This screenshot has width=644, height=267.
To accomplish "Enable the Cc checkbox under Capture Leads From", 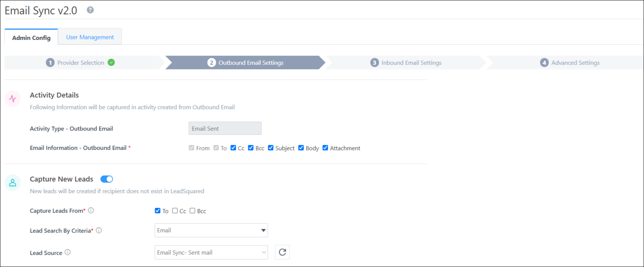I will tap(175, 211).
